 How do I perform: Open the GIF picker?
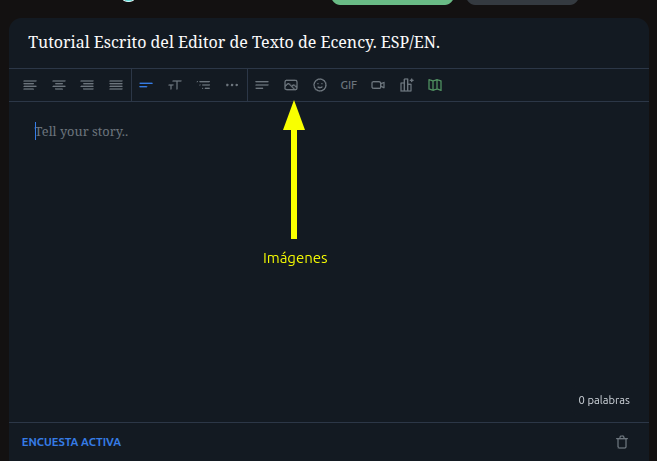(x=349, y=85)
